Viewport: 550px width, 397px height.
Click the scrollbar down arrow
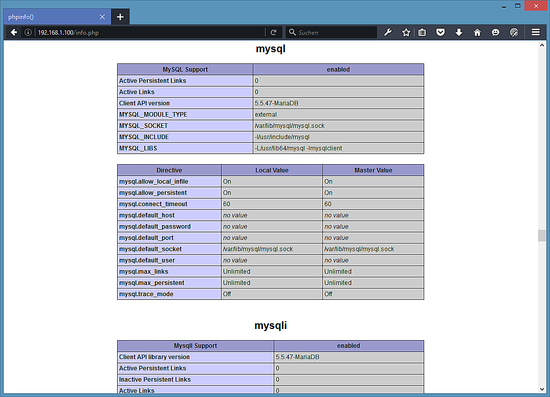pyautogui.click(x=542, y=389)
